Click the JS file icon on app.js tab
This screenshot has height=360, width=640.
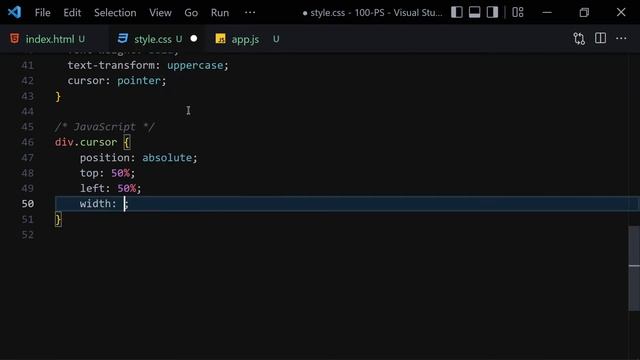click(x=220, y=39)
